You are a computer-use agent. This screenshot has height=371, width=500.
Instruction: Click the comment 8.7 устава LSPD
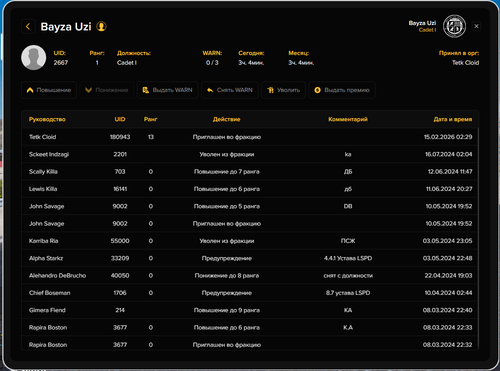348,293
